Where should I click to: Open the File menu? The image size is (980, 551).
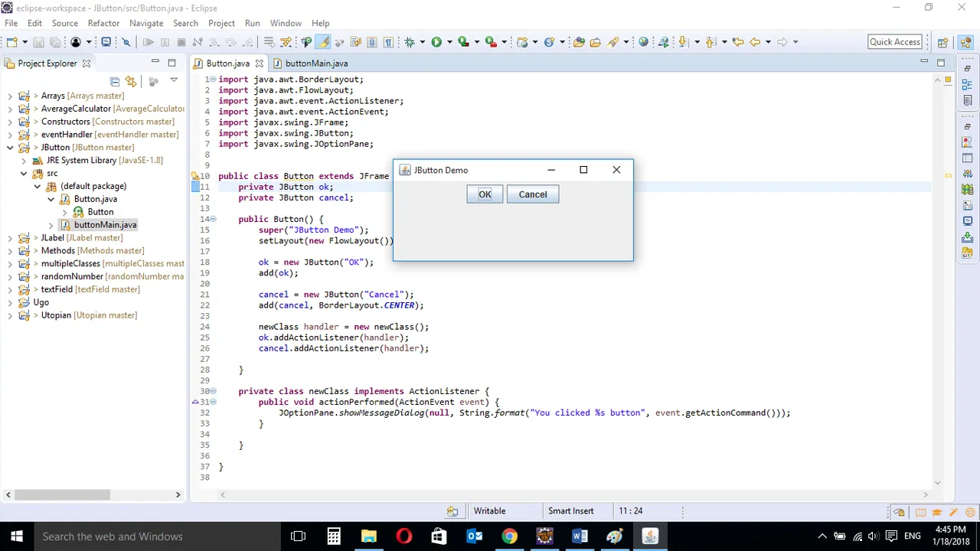[x=11, y=23]
